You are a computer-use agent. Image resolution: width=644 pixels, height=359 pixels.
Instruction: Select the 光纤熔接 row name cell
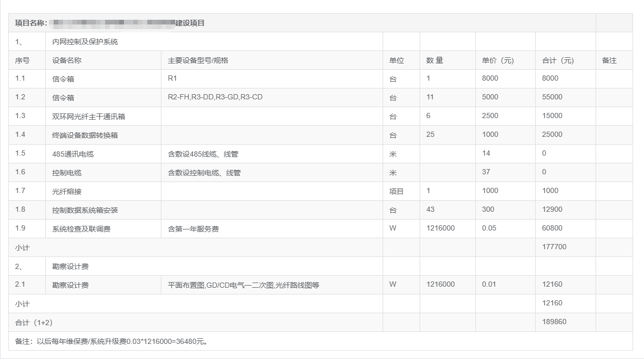tap(67, 191)
